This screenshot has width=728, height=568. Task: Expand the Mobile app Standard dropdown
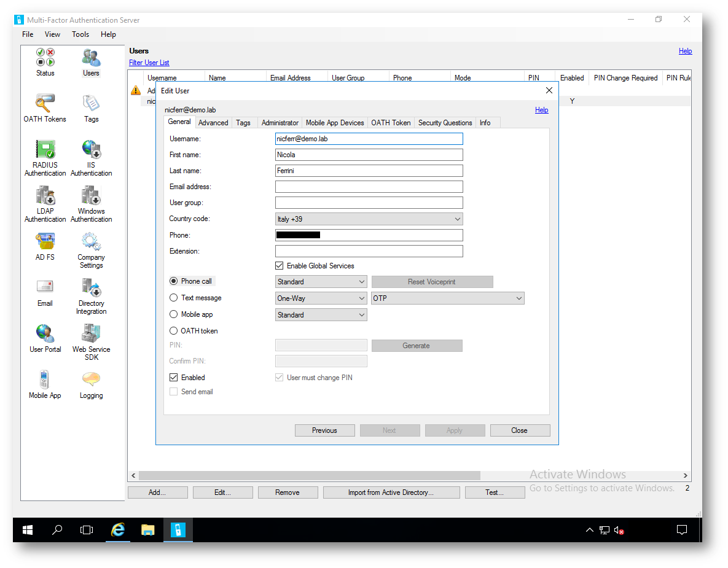(362, 315)
